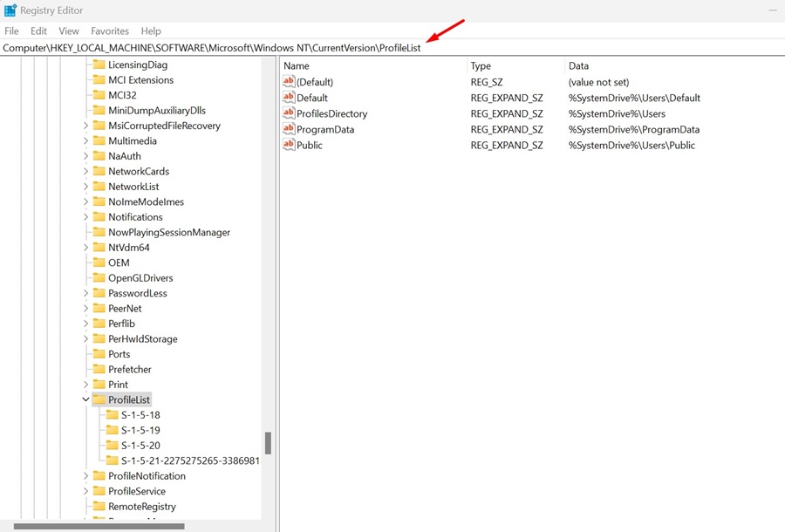Select the S-1-5-20 folder icon
785x532 pixels.
tap(113, 446)
